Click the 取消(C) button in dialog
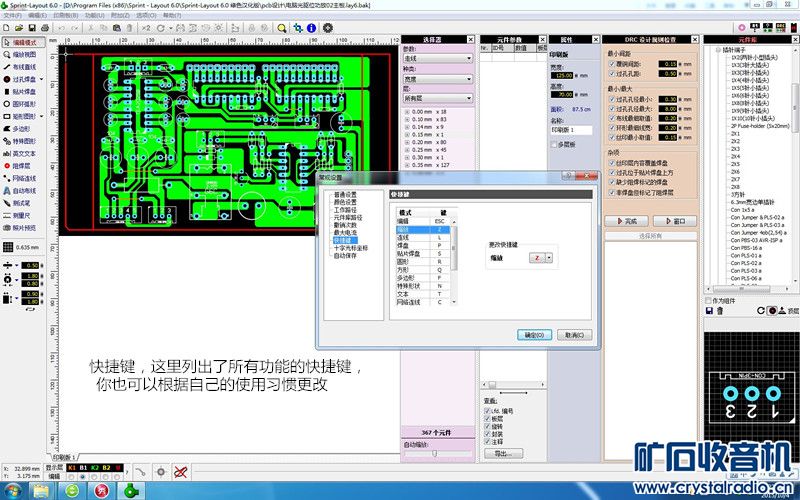Viewport: 800px width, 500px height. [x=574, y=335]
